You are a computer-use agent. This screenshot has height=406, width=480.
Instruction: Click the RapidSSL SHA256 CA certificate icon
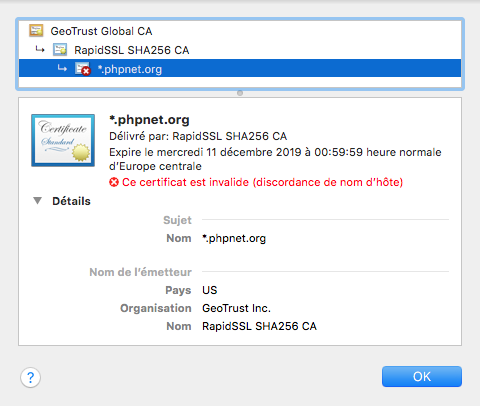tap(60, 50)
